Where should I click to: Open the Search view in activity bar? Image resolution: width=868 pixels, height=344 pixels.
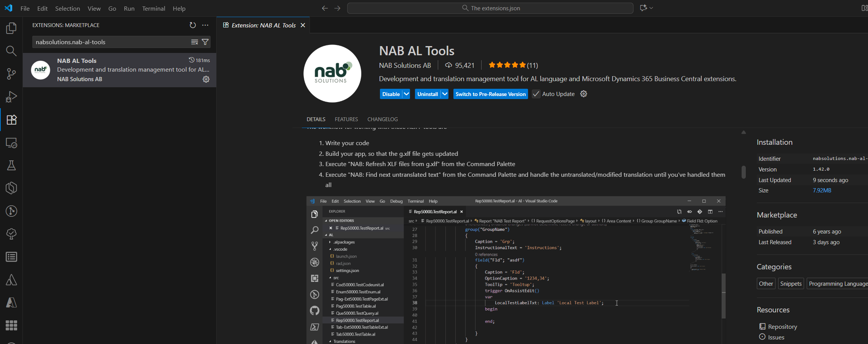pos(11,51)
